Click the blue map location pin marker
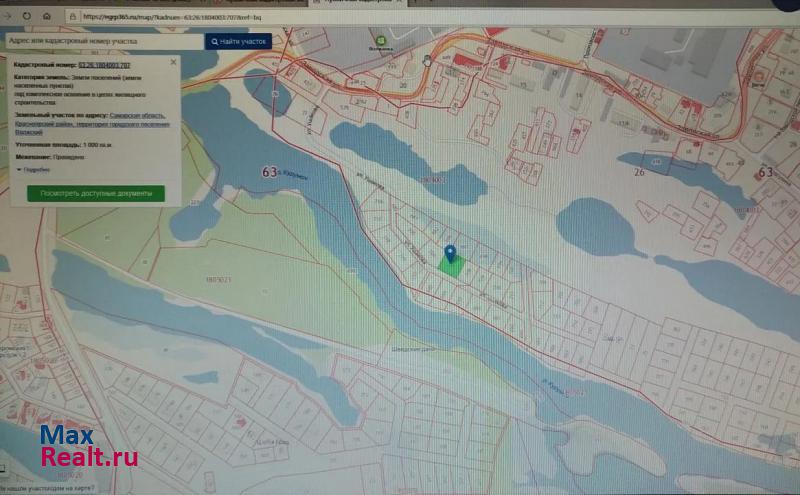The height and width of the screenshot is (495, 800). click(x=450, y=253)
